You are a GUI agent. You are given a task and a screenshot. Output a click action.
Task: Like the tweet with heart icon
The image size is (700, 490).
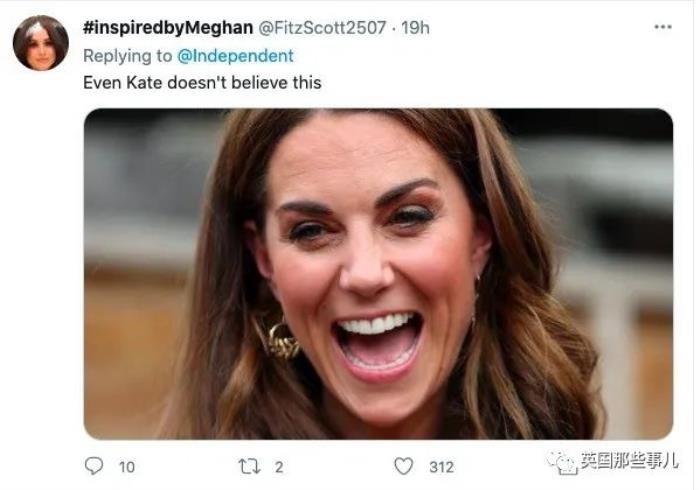point(403,466)
